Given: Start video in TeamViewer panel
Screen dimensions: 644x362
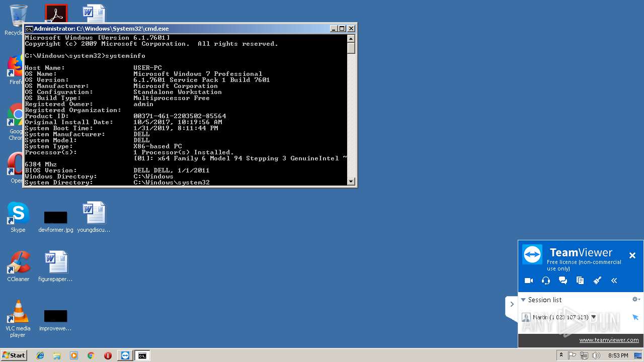Looking at the screenshot, I should click(x=528, y=281).
